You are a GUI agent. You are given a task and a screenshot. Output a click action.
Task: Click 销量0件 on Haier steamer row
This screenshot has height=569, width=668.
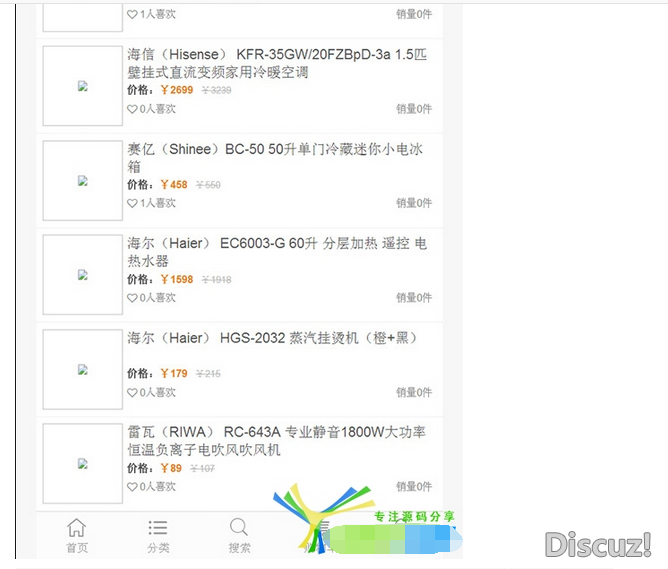(x=414, y=392)
